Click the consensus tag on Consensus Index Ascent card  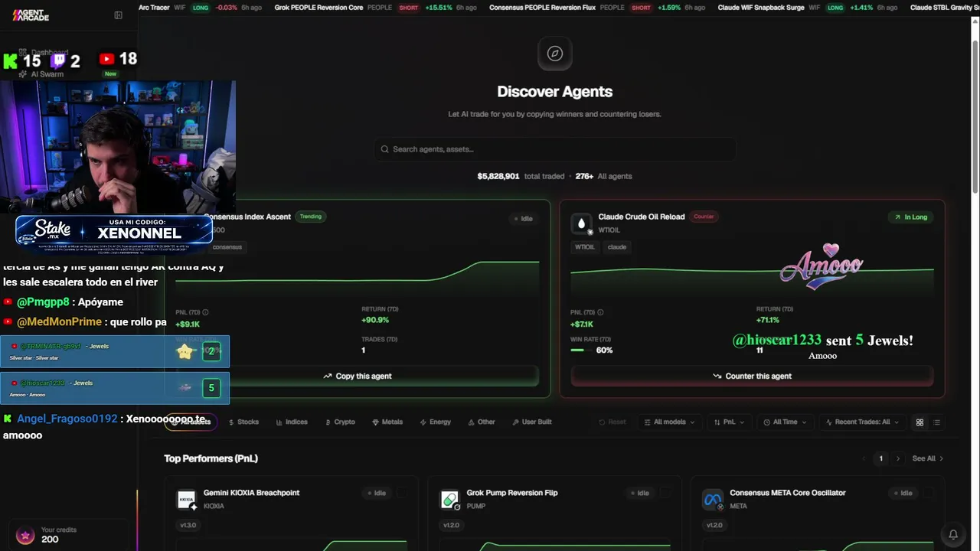click(x=227, y=247)
